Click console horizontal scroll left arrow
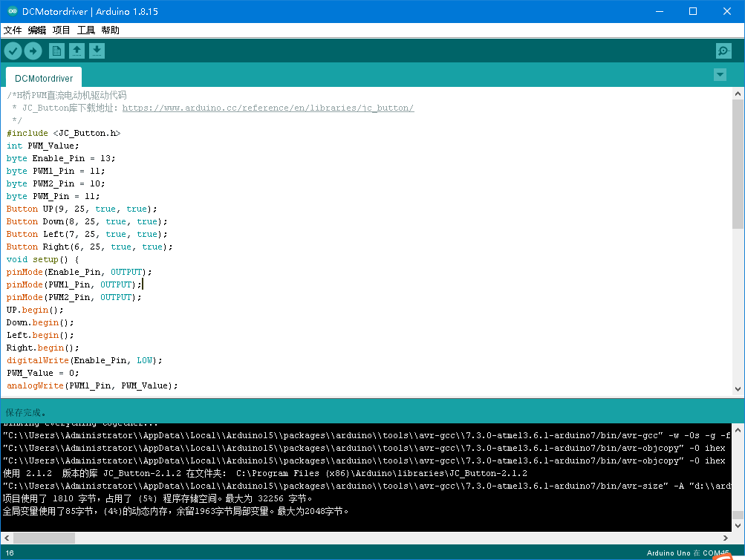The image size is (745, 560). click(7, 538)
